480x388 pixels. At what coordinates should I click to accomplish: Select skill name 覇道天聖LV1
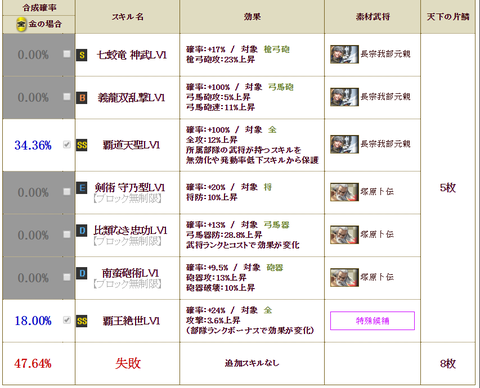131,145
